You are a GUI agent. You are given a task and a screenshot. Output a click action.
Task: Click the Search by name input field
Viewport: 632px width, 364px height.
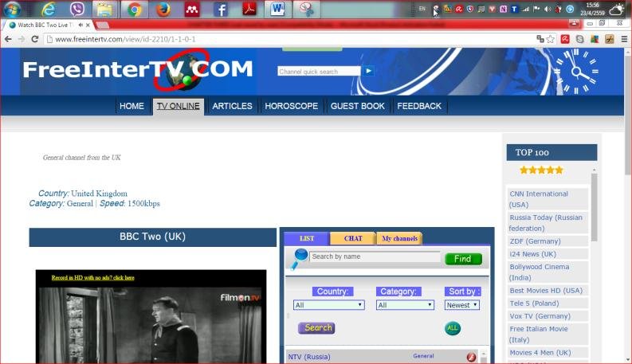(375, 256)
